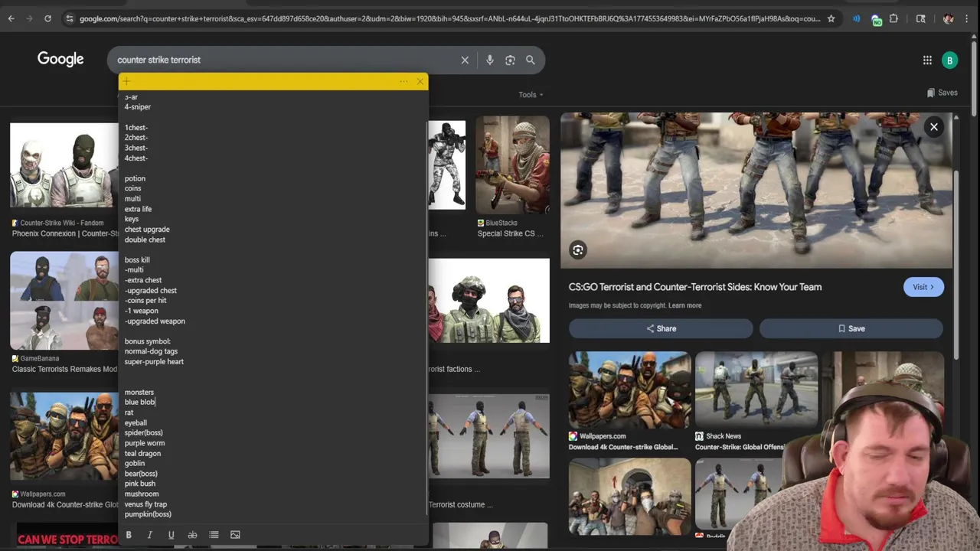This screenshot has width=980, height=551.
Task: Reload the Google search page
Action: click(47, 18)
